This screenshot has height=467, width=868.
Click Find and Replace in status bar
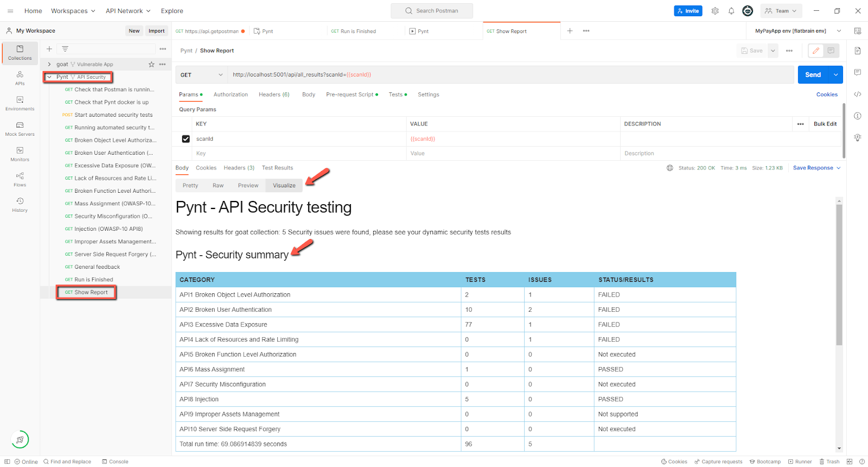pyautogui.click(x=67, y=462)
